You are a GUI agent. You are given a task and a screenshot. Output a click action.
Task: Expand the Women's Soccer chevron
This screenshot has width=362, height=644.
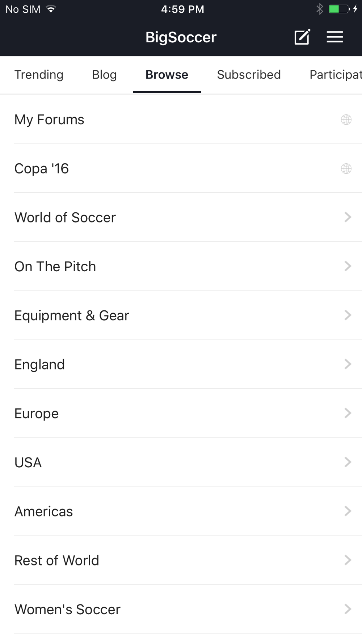(x=348, y=609)
